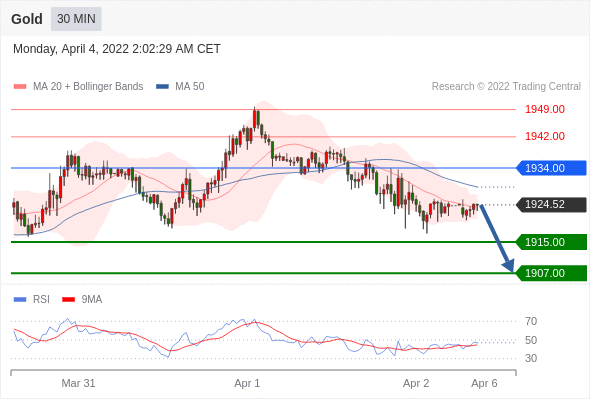
Task: Toggle the MA 50 legend entry
Action: [x=180, y=87]
